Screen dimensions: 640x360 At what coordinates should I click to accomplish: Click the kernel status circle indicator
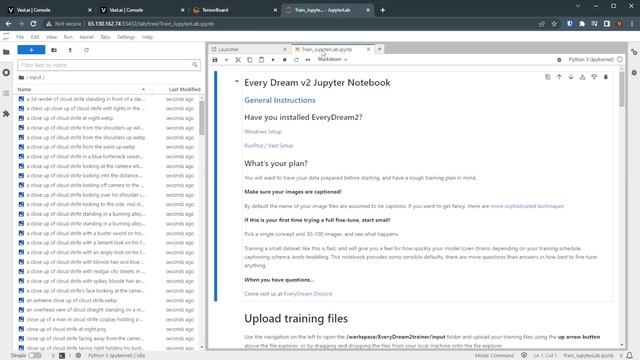(620, 60)
